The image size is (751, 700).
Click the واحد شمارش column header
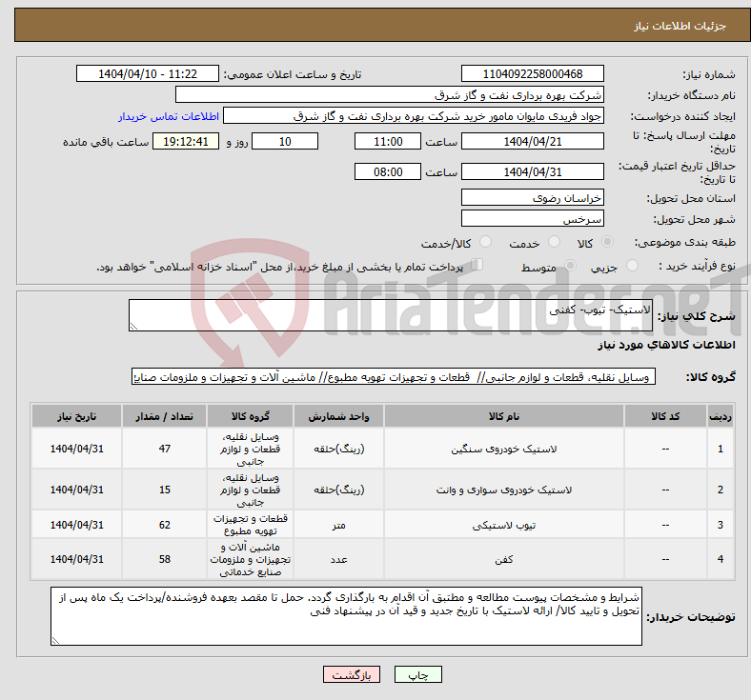(x=338, y=416)
